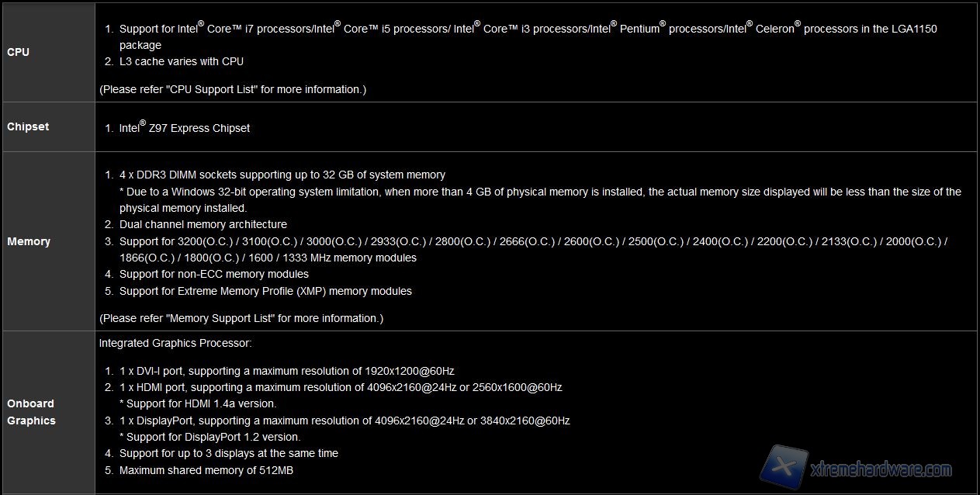
Task: Click the "Integrated Graphics Processor:" heading
Action: (x=175, y=343)
